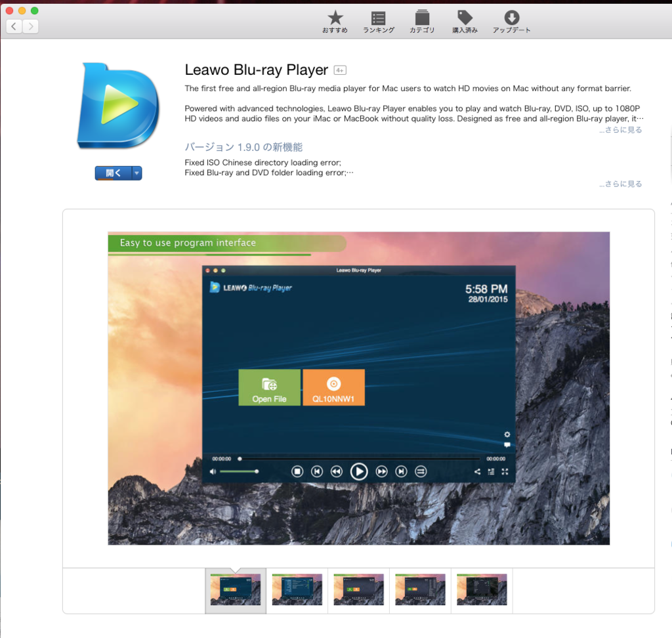The image size is (672, 638).
Task: Click さらに見る under version notes
Action: coord(621,184)
